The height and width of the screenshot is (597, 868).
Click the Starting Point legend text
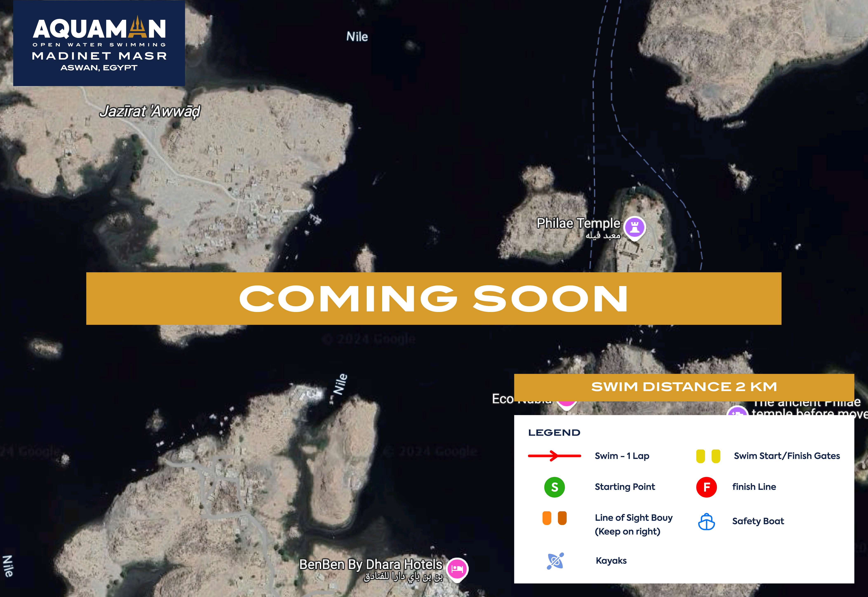[x=624, y=487]
